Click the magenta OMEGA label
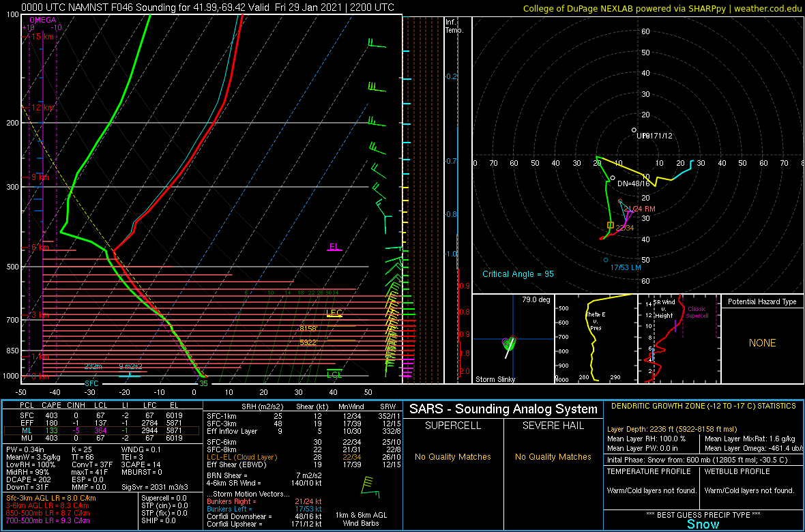Image resolution: width=805 pixels, height=532 pixels. (42, 20)
